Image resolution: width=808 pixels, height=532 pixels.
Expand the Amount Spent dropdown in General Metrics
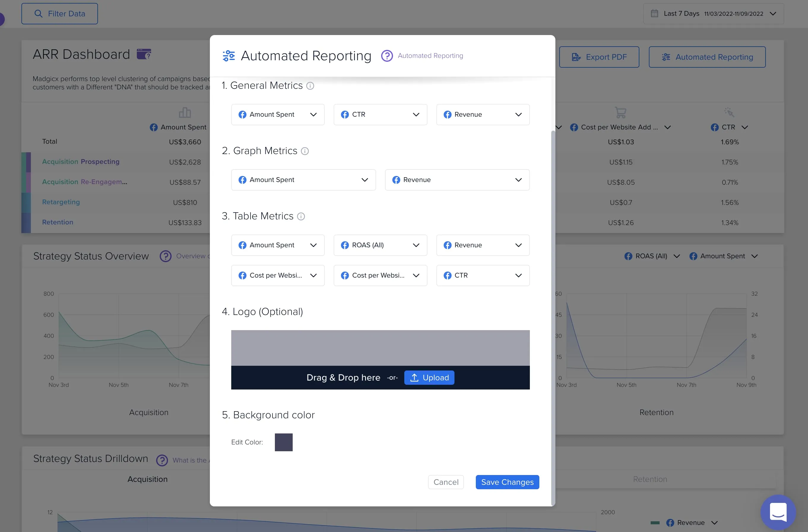313,114
